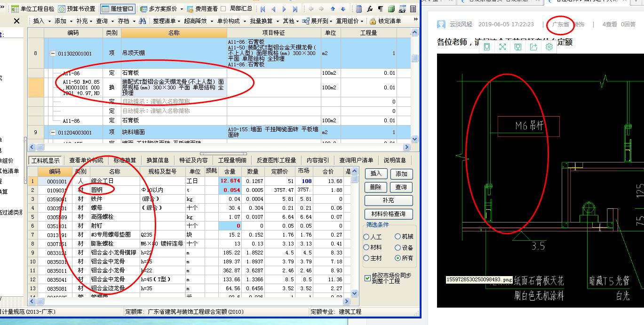Select the 设备 filter radio button

click(x=398, y=247)
